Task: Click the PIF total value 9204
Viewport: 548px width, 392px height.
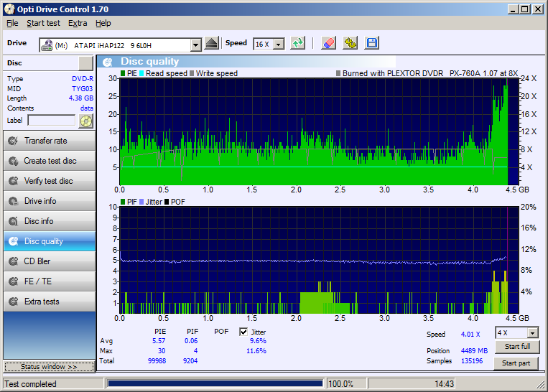Action: (x=190, y=360)
